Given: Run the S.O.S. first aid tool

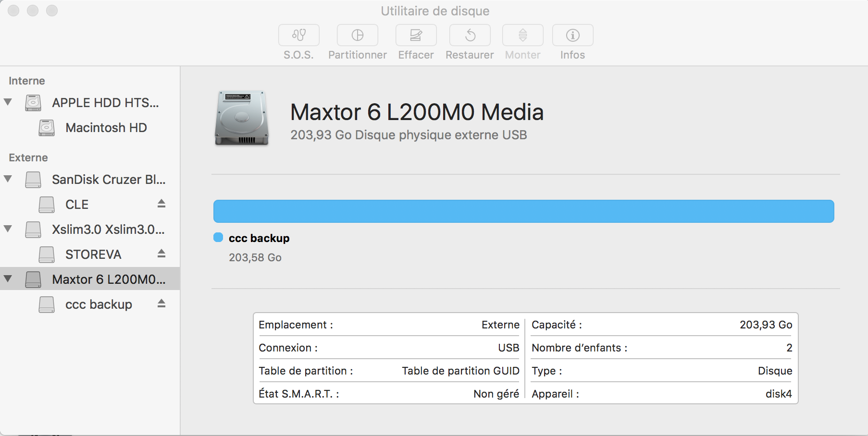Looking at the screenshot, I should (x=298, y=36).
